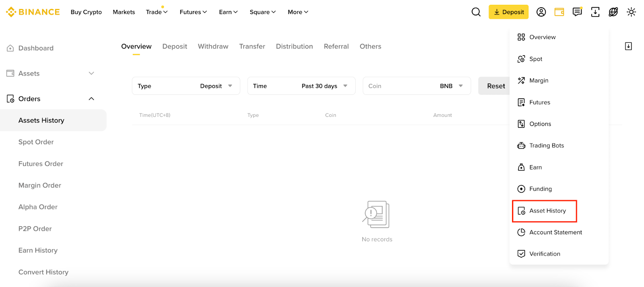Click the app download icon in header
This screenshot has width=644, height=287.
(595, 12)
